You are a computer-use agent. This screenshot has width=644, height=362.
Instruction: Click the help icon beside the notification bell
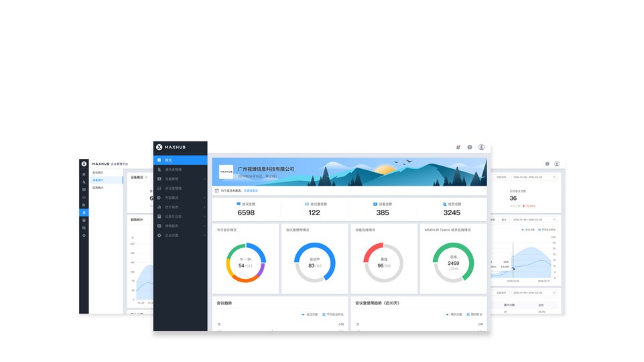pyautogui.click(x=470, y=147)
